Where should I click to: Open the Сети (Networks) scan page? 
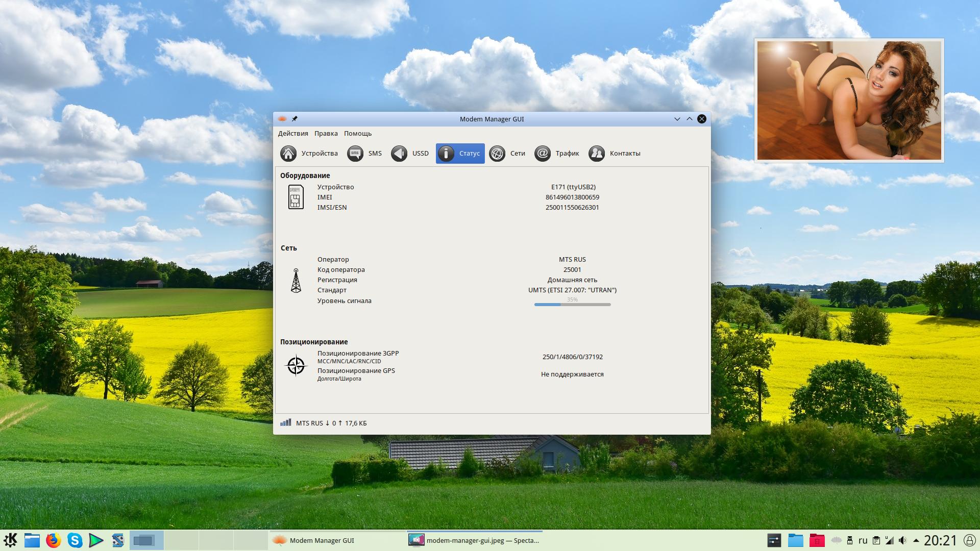click(x=507, y=154)
